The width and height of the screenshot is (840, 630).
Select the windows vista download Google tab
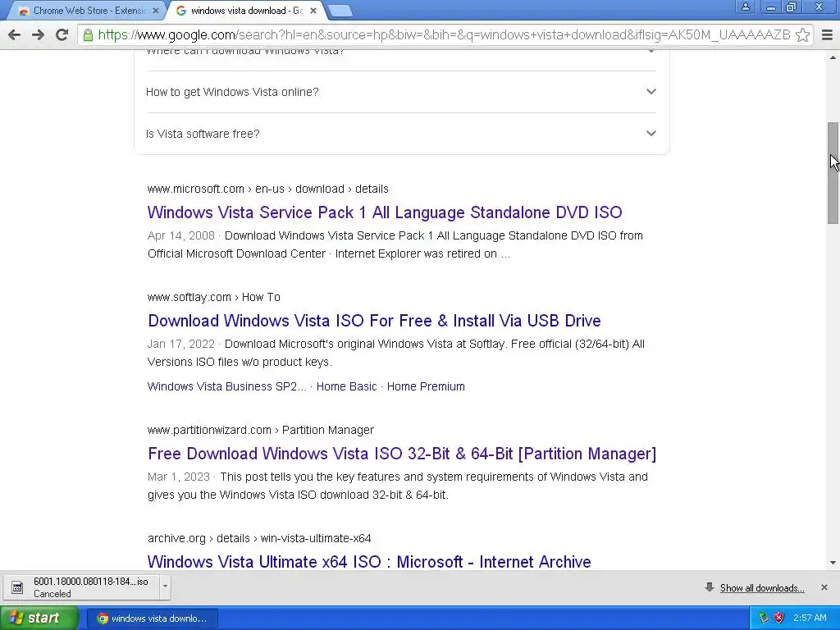tap(246, 11)
